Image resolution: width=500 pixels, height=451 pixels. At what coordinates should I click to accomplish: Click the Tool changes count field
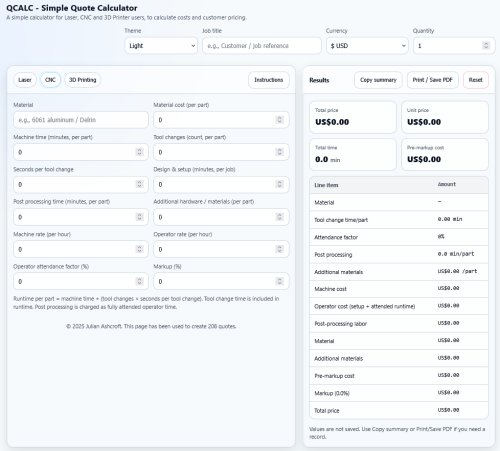pos(221,152)
